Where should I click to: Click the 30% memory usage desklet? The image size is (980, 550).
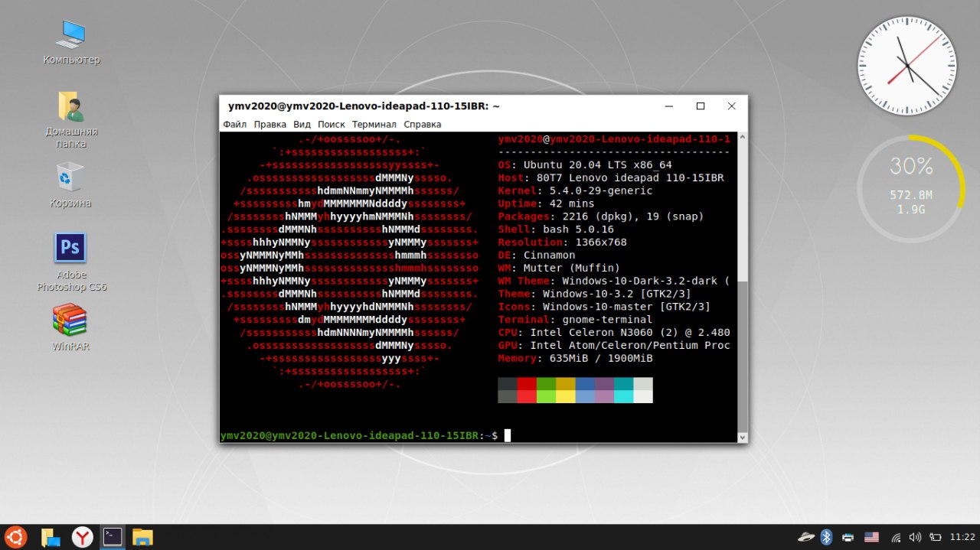(911, 187)
